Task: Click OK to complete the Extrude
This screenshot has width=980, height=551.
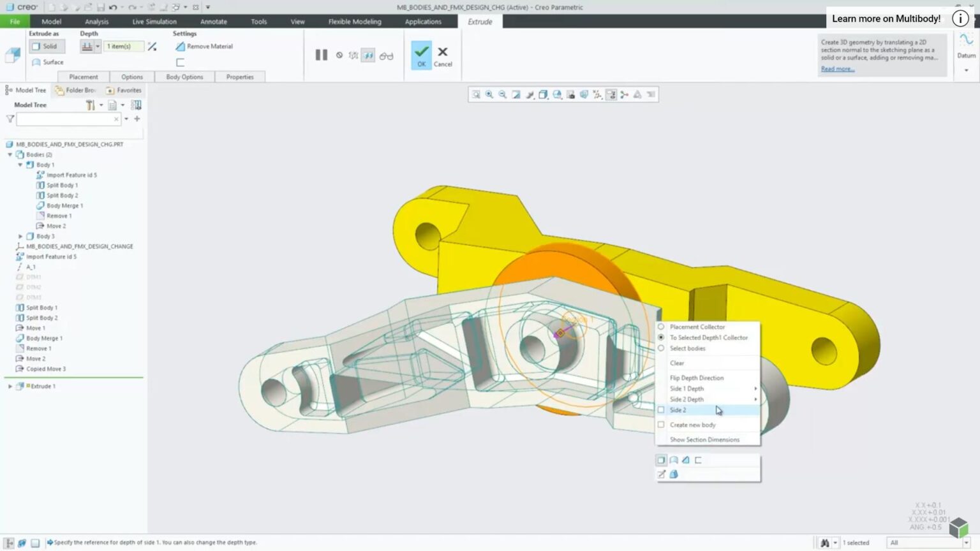Action: [x=421, y=55]
